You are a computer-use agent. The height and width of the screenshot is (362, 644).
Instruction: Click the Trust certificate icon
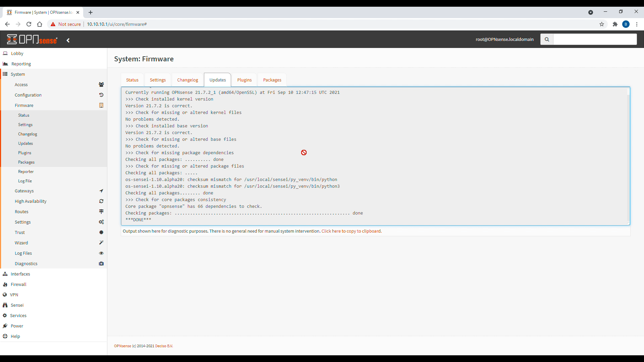pos(101,232)
